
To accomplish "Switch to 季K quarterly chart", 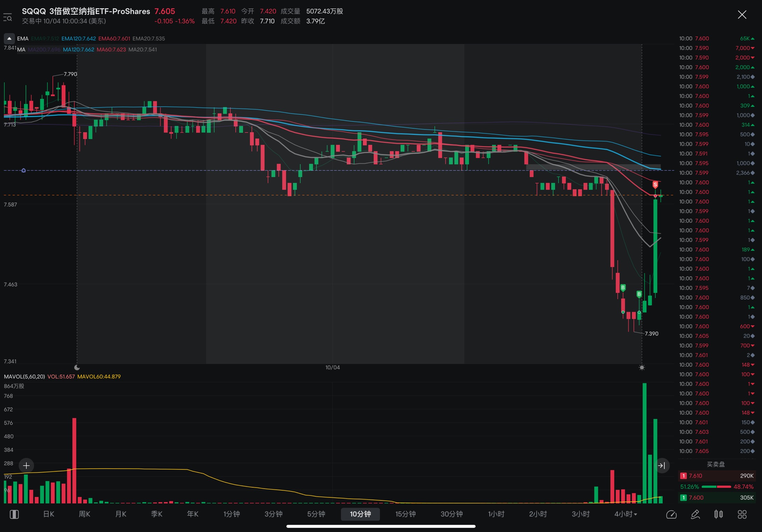I will [x=157, y=514].
